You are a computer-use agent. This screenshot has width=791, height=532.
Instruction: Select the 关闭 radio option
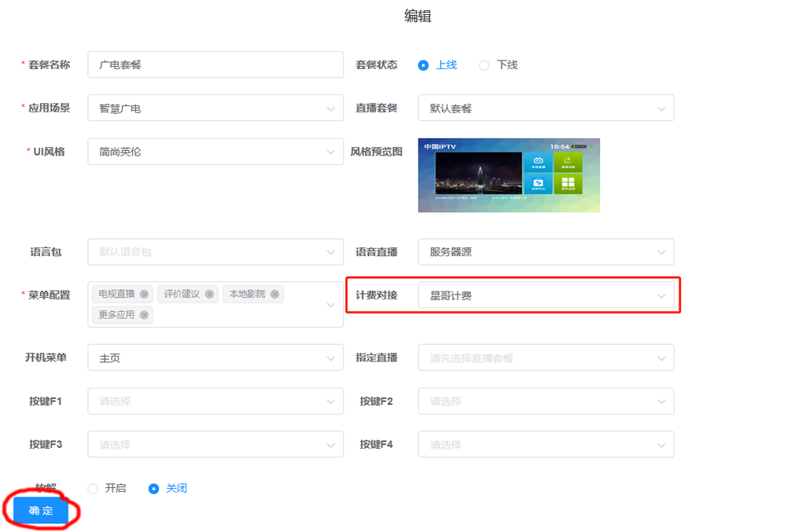(x=154, y=488)
